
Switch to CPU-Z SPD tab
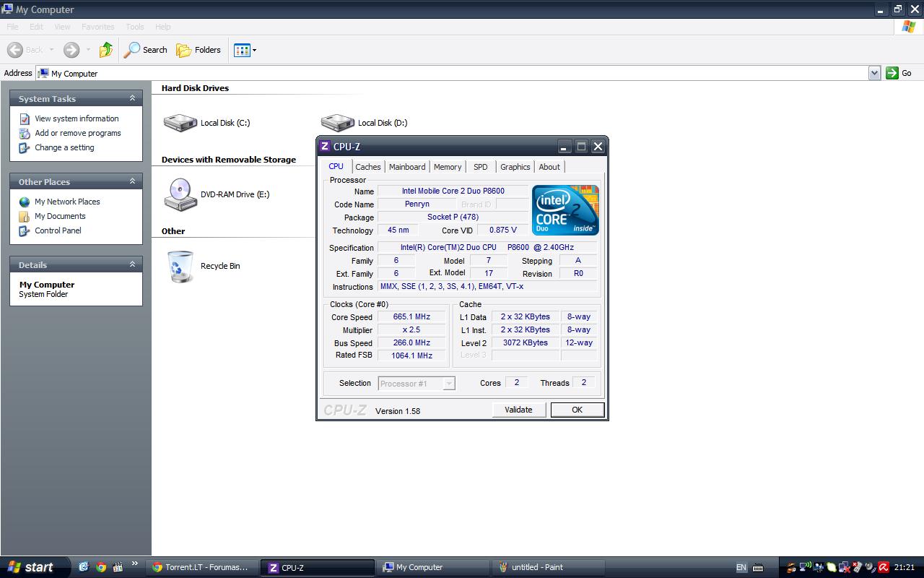pyautogui.click(x=481, y=167)
